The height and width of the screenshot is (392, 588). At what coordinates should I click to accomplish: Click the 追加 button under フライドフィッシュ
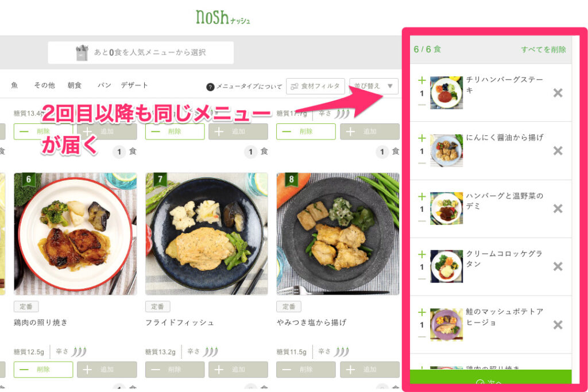click(x=238, y=370)
